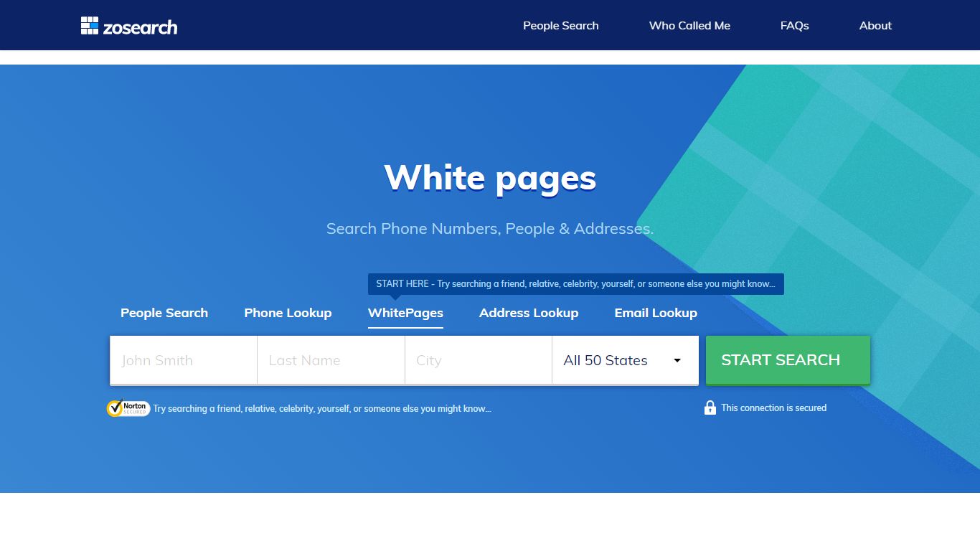Switch to the Address Lookup tab
The width and height of the screenshot is (980, 551).
[x=529, y=313]
